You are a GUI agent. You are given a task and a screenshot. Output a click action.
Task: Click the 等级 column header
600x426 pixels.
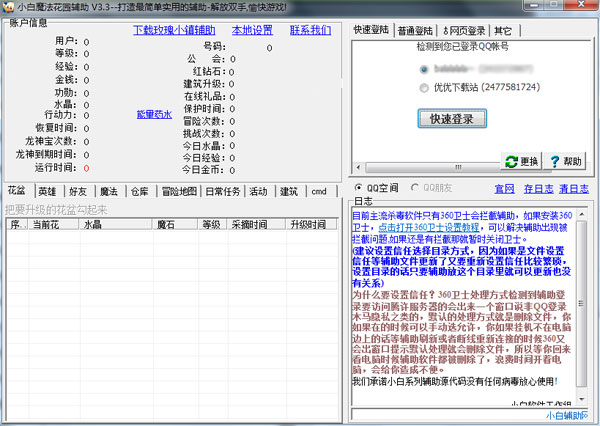click(x=212, y=224)
